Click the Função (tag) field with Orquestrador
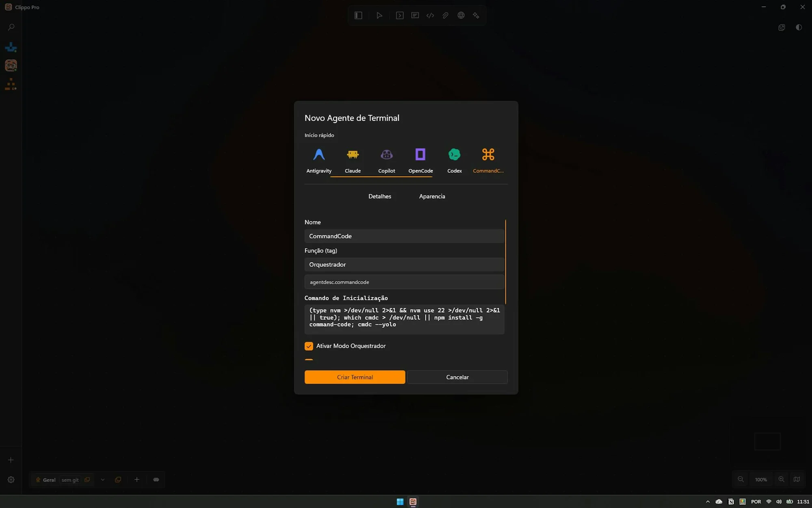Viewport: 812px width, 508px height. coord(404,265)
